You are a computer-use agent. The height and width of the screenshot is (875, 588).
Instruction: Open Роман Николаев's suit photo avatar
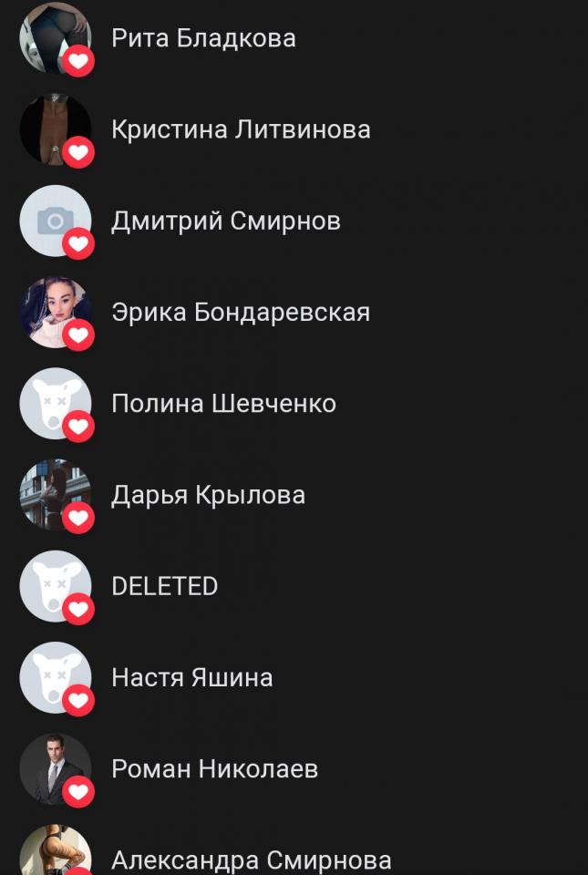click(56, 768)
